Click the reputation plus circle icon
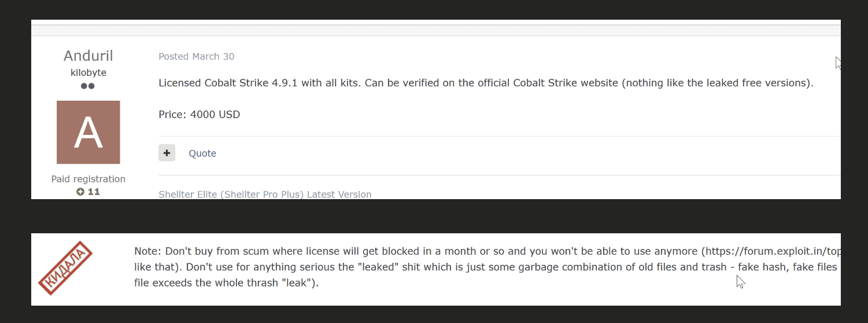Image resolution: width=868 pixels, height=323 pixels. point(80,192)
